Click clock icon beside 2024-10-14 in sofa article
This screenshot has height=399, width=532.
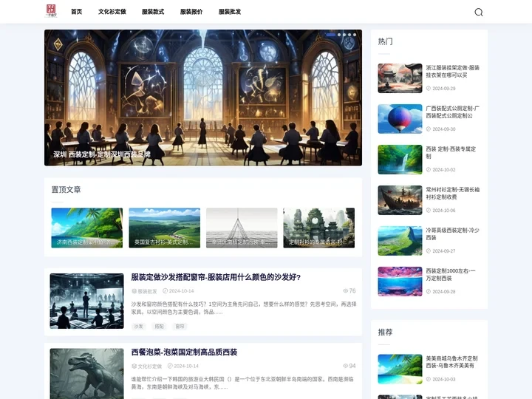166,291
